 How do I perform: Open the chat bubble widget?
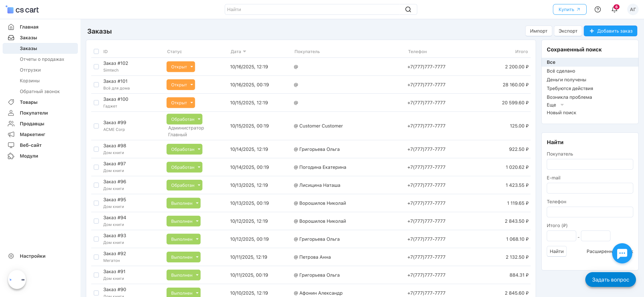tap(622, 253)
